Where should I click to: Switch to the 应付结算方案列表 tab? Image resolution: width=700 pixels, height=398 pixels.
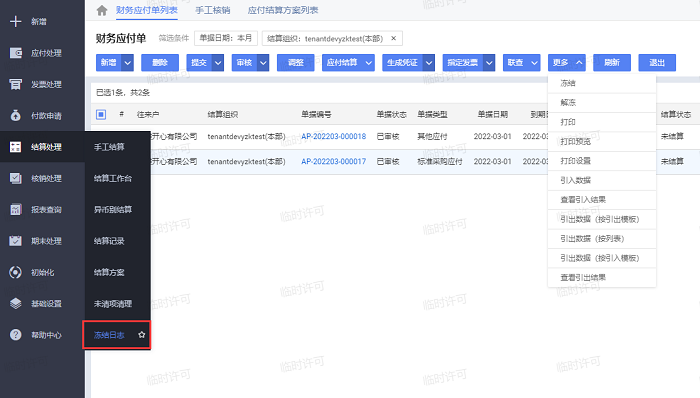(x=283, y=10)
